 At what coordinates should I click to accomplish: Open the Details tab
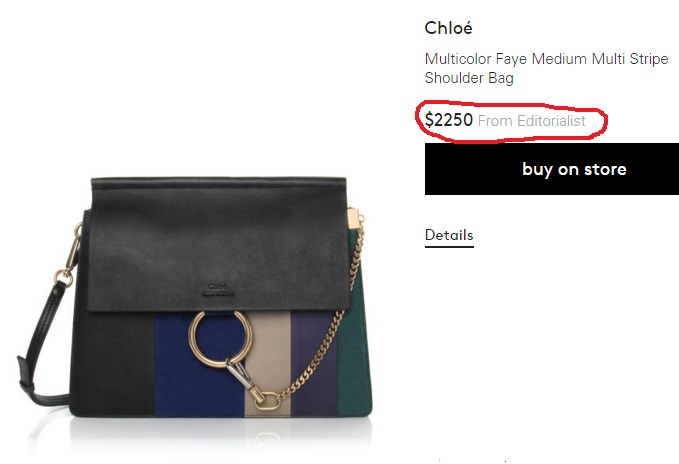point(449,235)
